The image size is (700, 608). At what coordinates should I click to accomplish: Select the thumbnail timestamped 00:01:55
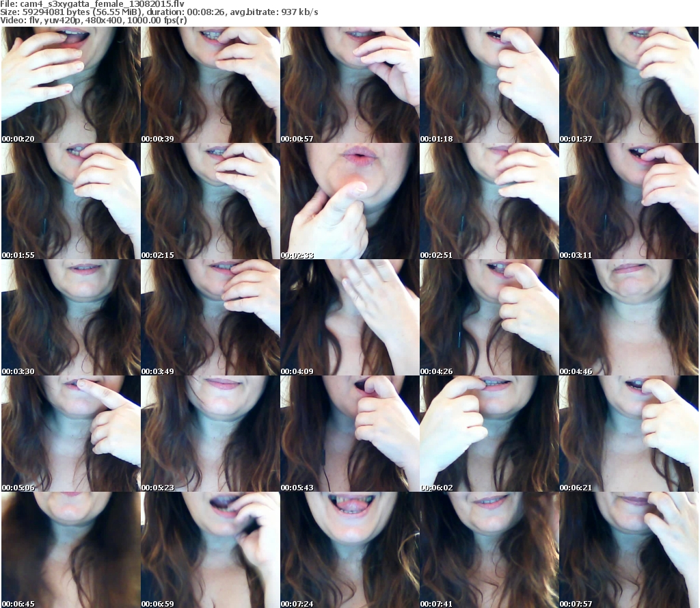[x=71, y=201]
